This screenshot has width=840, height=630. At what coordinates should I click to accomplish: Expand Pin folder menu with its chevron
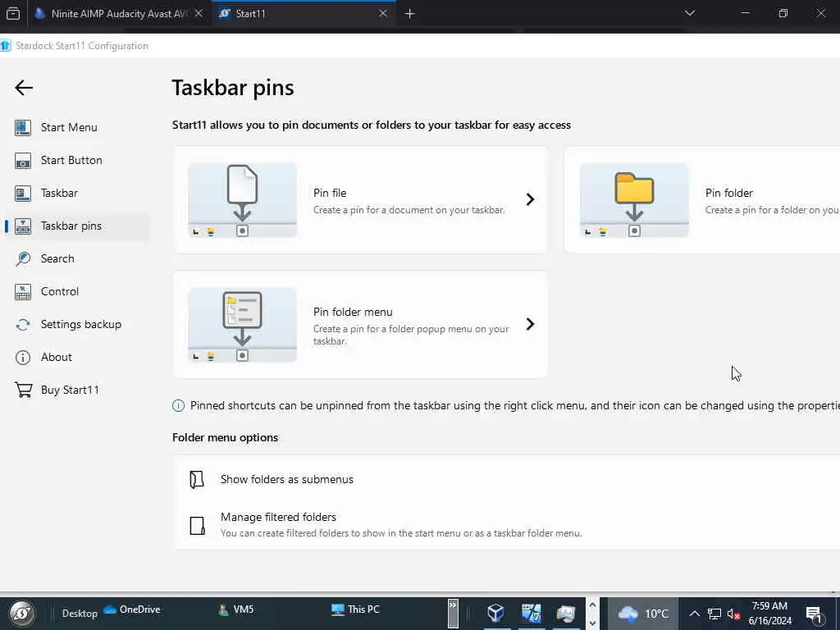click(x=530, y=324)
